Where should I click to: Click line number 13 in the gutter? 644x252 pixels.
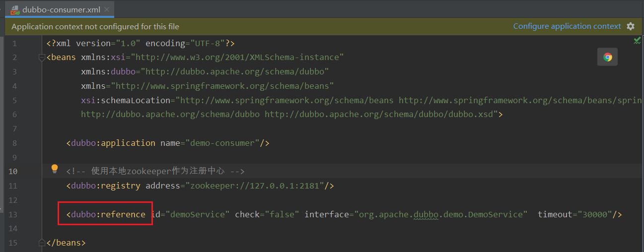(x=13, y=214)
